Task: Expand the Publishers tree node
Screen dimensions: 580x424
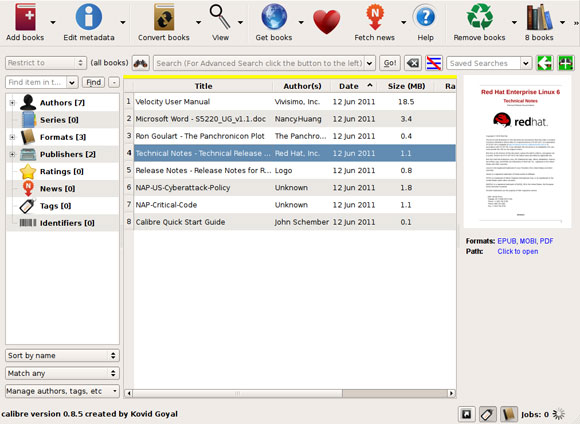Action: 12,154
